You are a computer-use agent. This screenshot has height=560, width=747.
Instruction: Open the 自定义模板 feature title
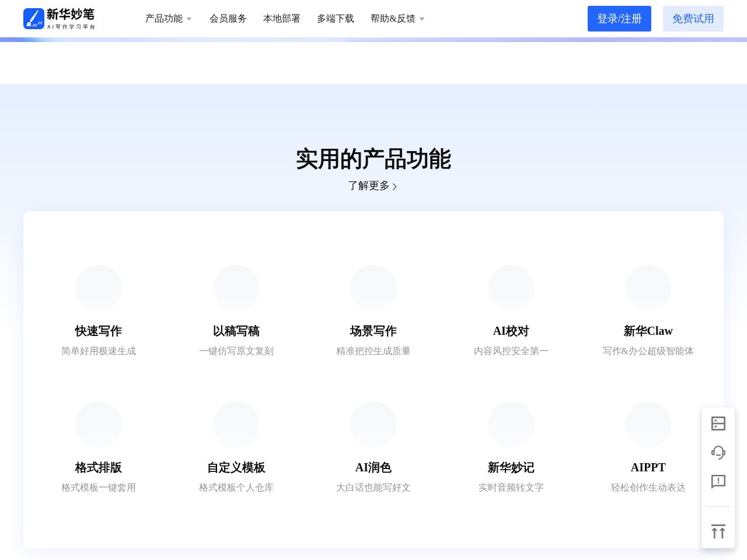pyautogui.click(x=236, y=467)
